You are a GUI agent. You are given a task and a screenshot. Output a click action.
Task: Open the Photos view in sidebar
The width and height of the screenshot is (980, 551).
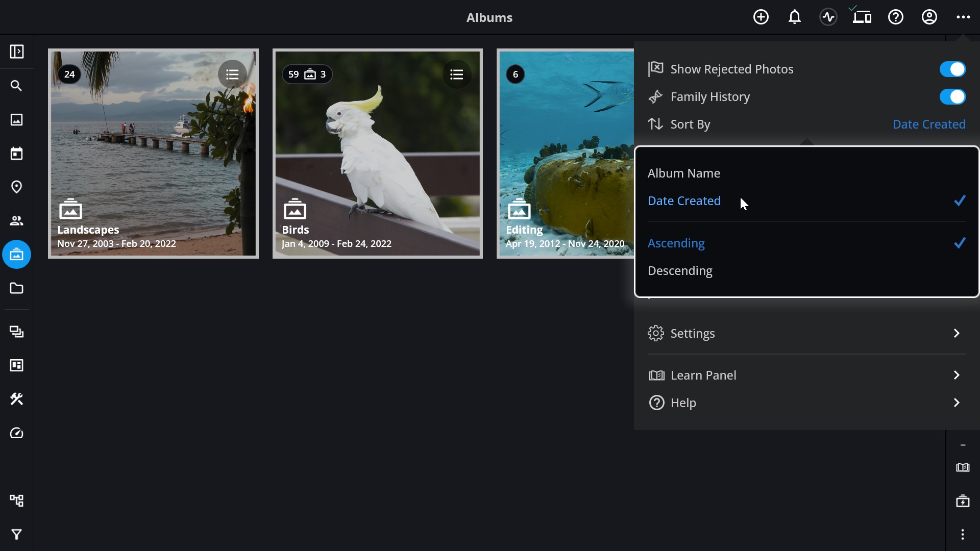coord(17,119)
